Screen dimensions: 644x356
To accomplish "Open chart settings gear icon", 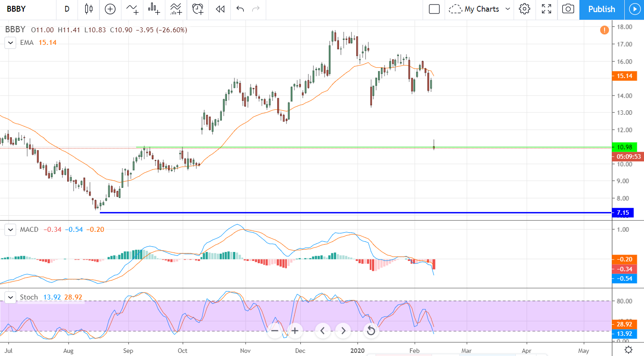I will [x=525, y=9].
